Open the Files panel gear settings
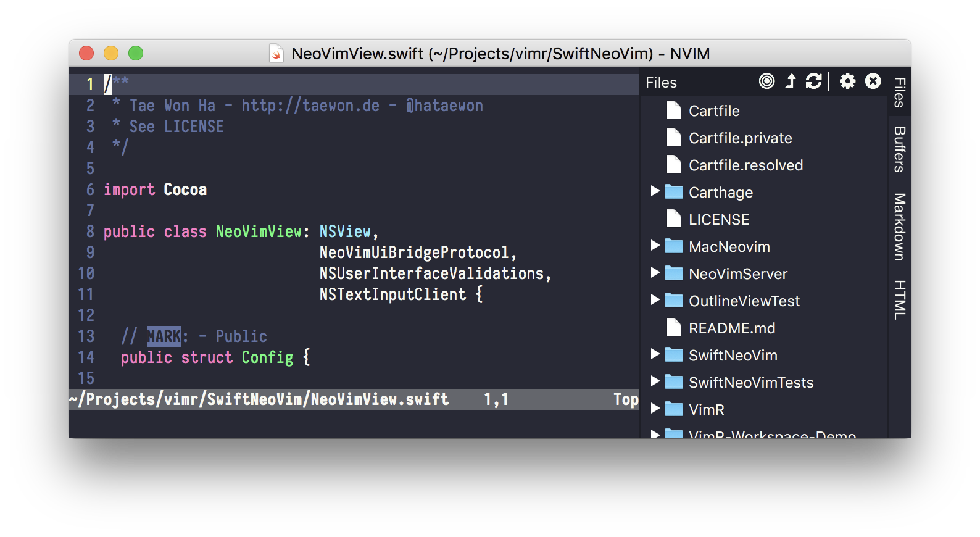 [848, 81]
